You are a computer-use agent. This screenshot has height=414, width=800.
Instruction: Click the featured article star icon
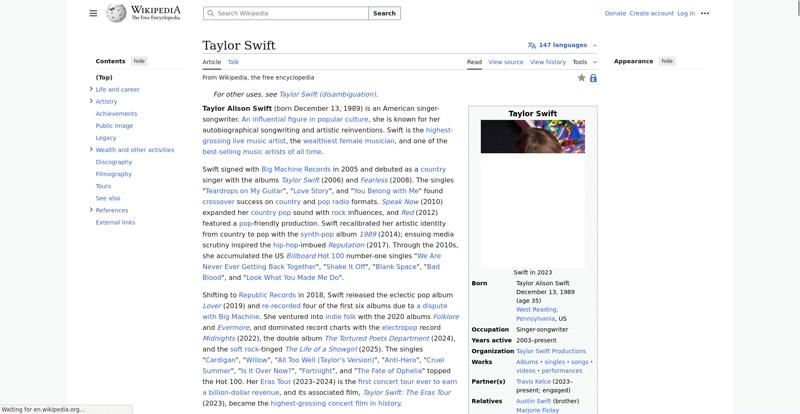point(581,77)
